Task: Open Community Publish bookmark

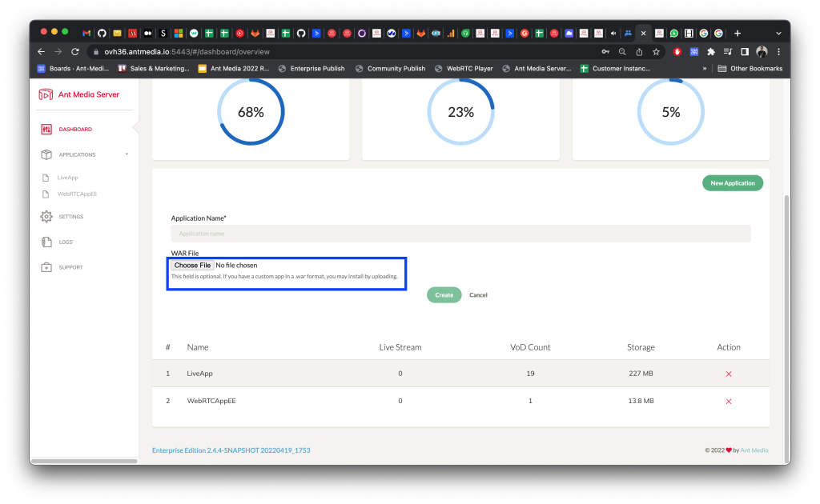Action: 390,69
